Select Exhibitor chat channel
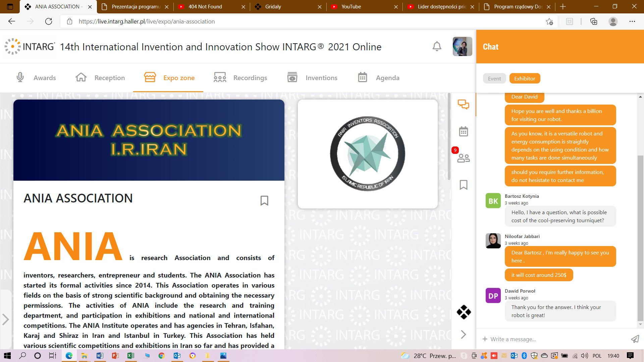The height and width of the screenshot is (362, 644). click(525, 78)
